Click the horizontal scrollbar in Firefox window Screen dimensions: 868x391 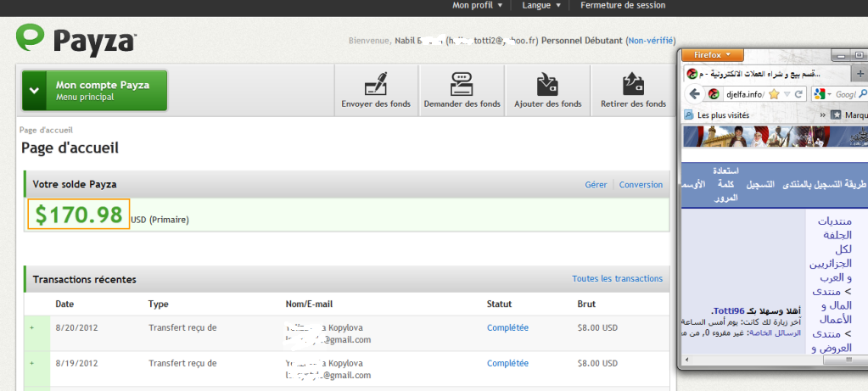pyautogui.click(x=845, y=360)
